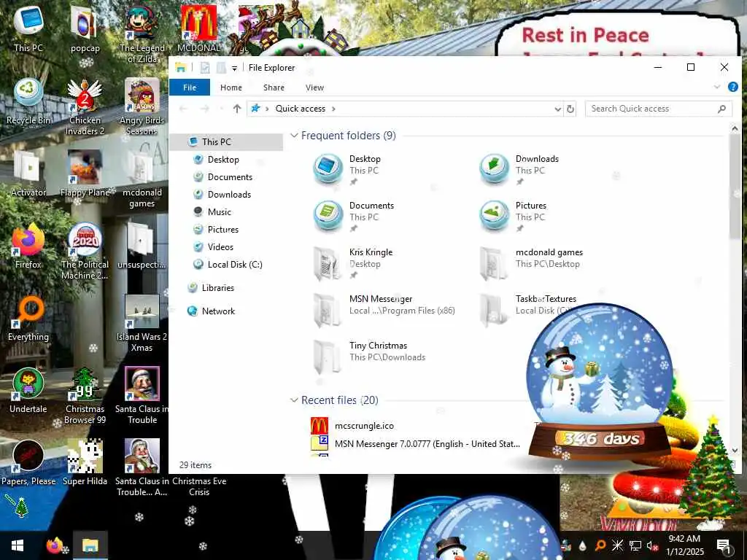Open File Explorer help button
The image size is (747, 560).
point(733,87)
